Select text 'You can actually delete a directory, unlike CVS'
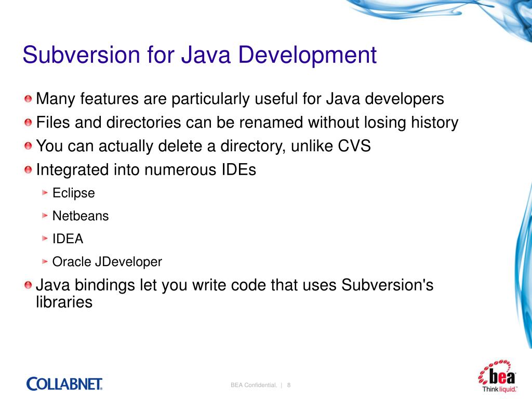532x399 pixels. point(203,146)
